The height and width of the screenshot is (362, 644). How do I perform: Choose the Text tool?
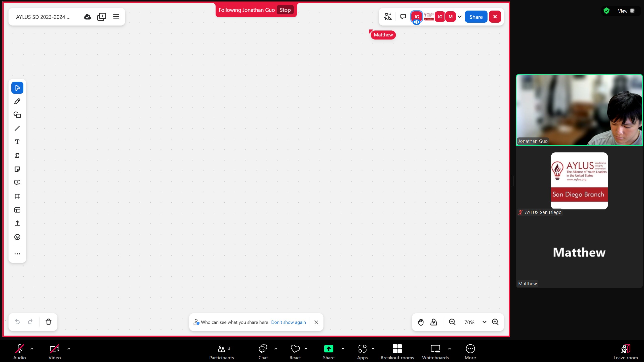click(17, 142)
